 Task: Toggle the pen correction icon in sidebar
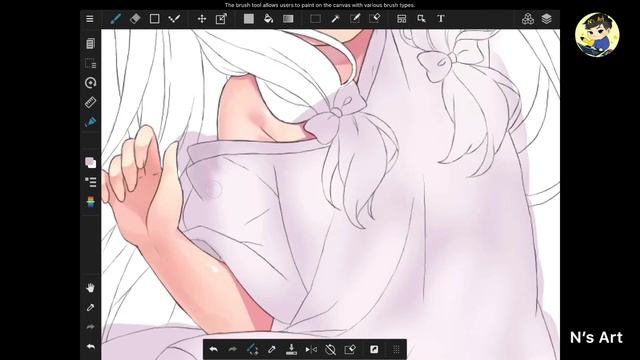(x=91, y=122)
